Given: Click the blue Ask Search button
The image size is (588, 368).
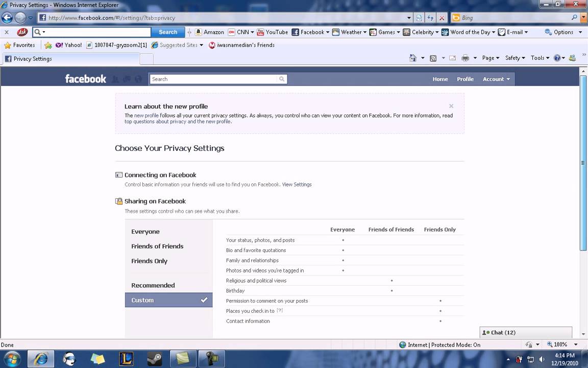Looking at the screenshot, I should pyautogui.click(x=168, y=32).
